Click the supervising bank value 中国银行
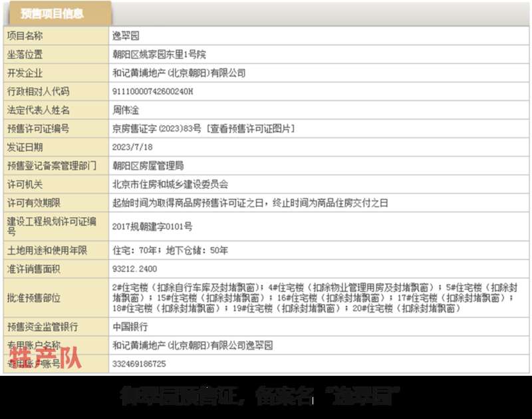 (130, 327)
